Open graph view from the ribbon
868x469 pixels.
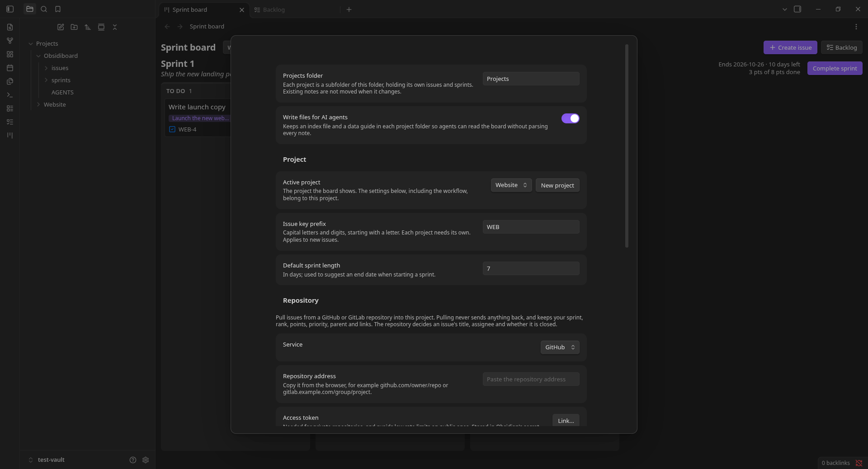[x=10, y=41]
